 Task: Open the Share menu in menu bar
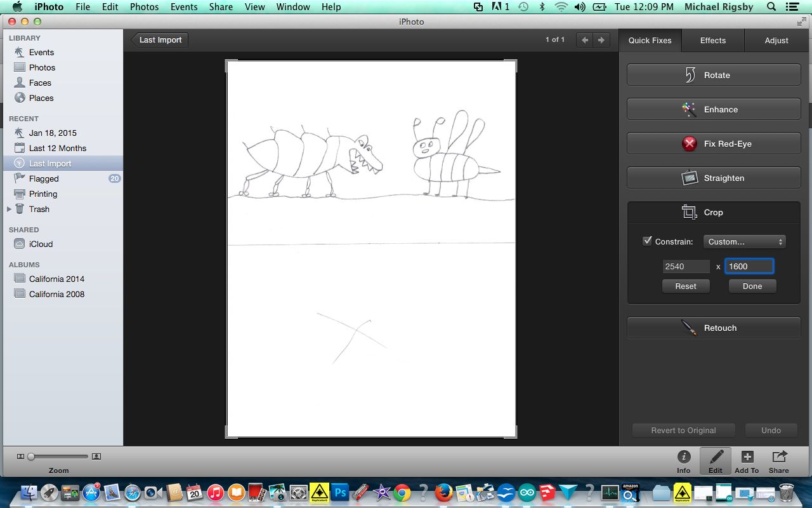tap(221, 7)
